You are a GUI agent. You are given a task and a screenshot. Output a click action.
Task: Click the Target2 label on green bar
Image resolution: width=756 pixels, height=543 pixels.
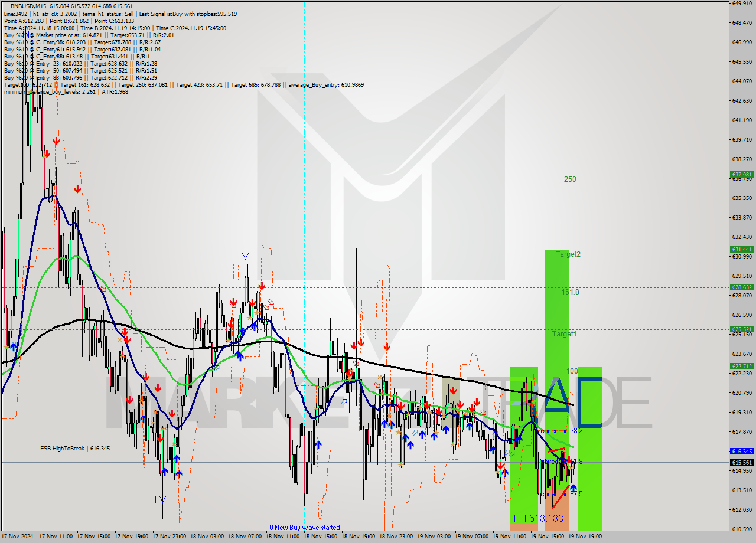[x=568, y=254]
